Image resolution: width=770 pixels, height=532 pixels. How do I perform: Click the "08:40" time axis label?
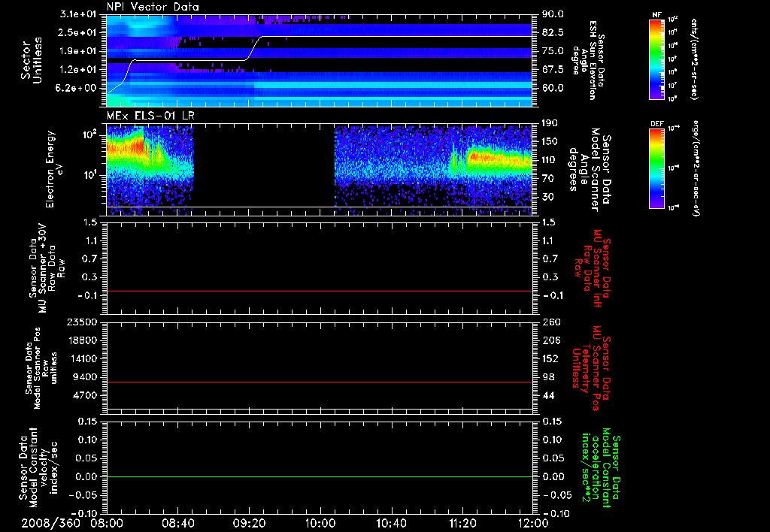(x=177, y=523)
